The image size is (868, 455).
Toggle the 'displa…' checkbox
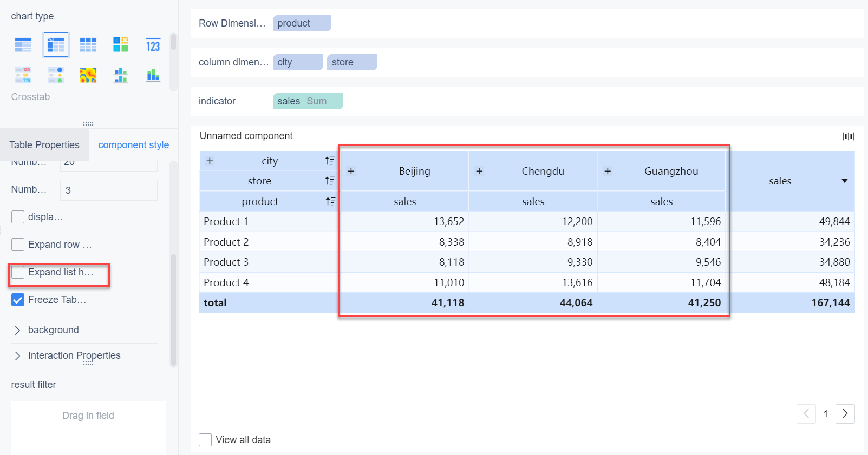tap(18, 217)
